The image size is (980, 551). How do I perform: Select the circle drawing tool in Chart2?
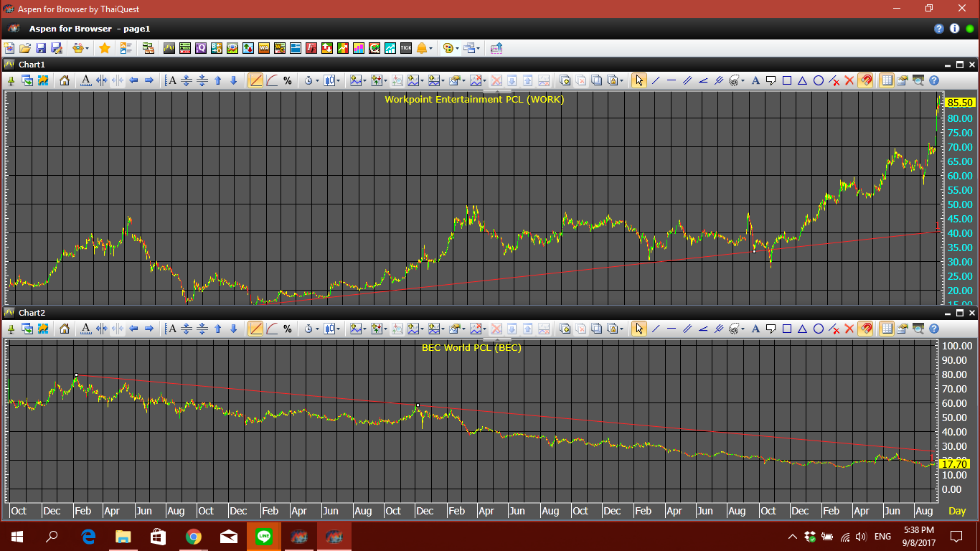click(819, 329)
